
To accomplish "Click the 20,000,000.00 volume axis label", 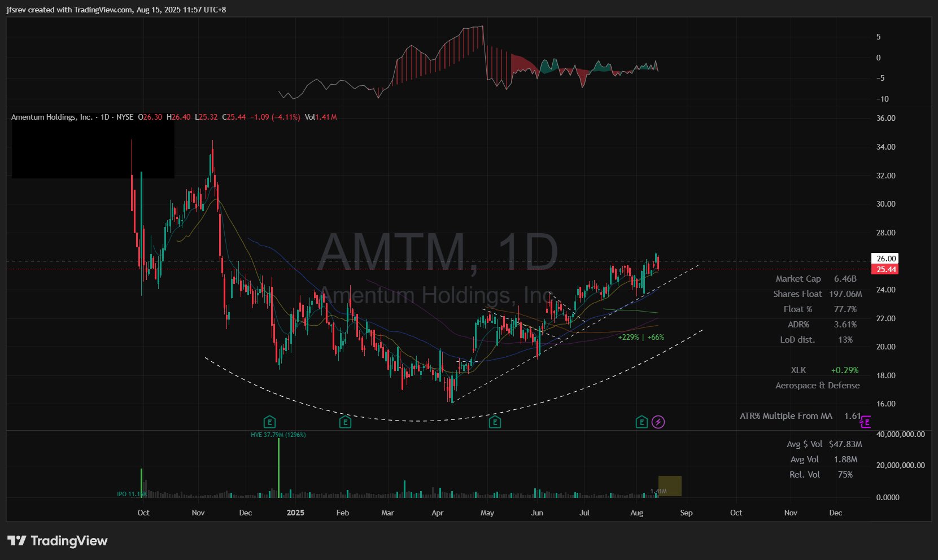I will coord(900,465).
